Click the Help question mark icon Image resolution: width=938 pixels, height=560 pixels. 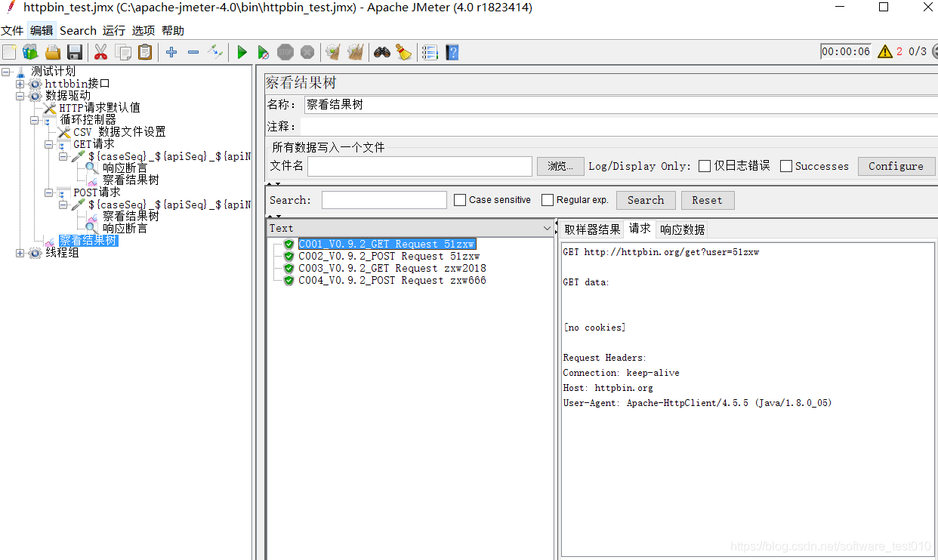pos(452,52)
